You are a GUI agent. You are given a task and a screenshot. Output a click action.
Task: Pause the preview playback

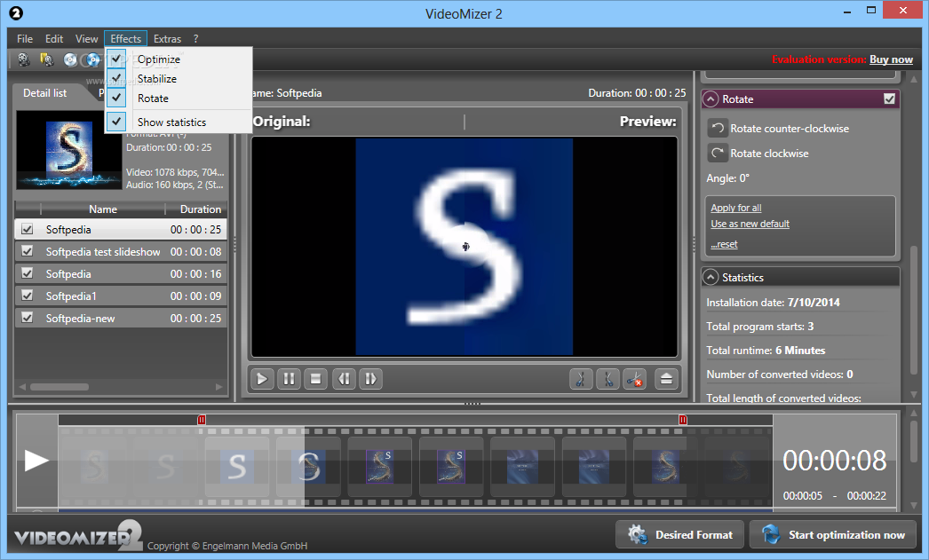coord(290,379)
